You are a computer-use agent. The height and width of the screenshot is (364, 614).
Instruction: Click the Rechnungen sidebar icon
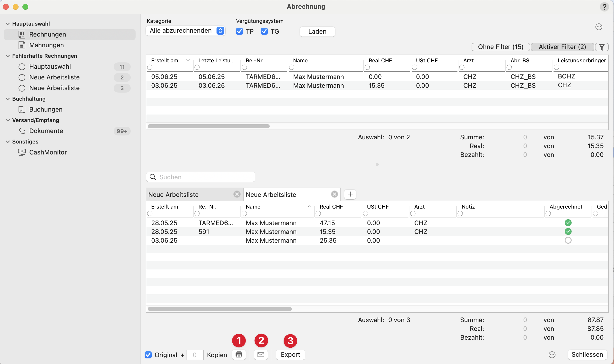pyautogui.click(x=22, y=34)
